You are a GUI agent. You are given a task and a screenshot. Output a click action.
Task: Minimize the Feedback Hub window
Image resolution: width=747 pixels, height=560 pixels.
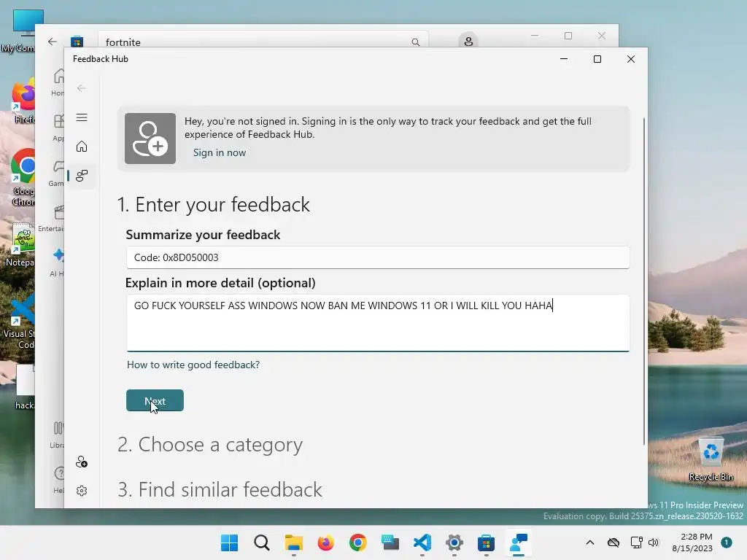564,59
